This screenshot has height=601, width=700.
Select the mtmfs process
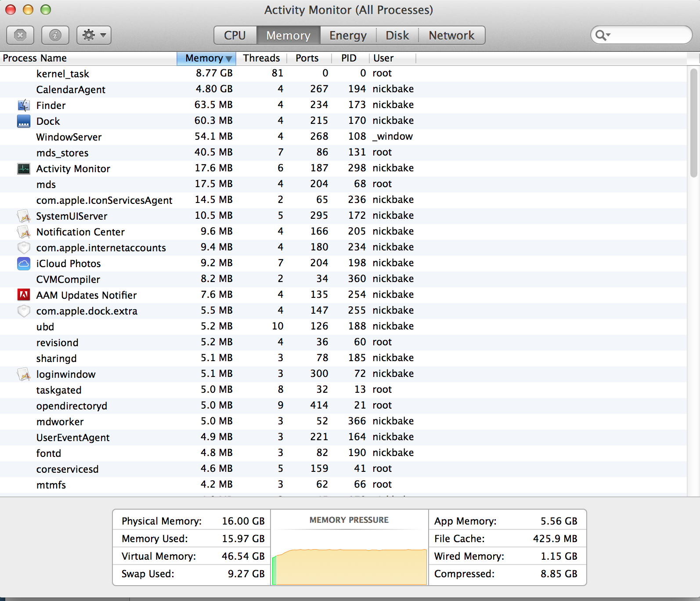coord(343,485)
